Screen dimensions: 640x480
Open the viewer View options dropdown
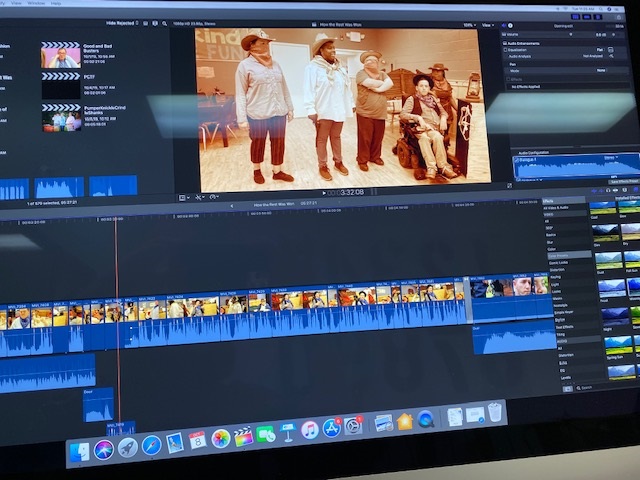tap(488, 25)
